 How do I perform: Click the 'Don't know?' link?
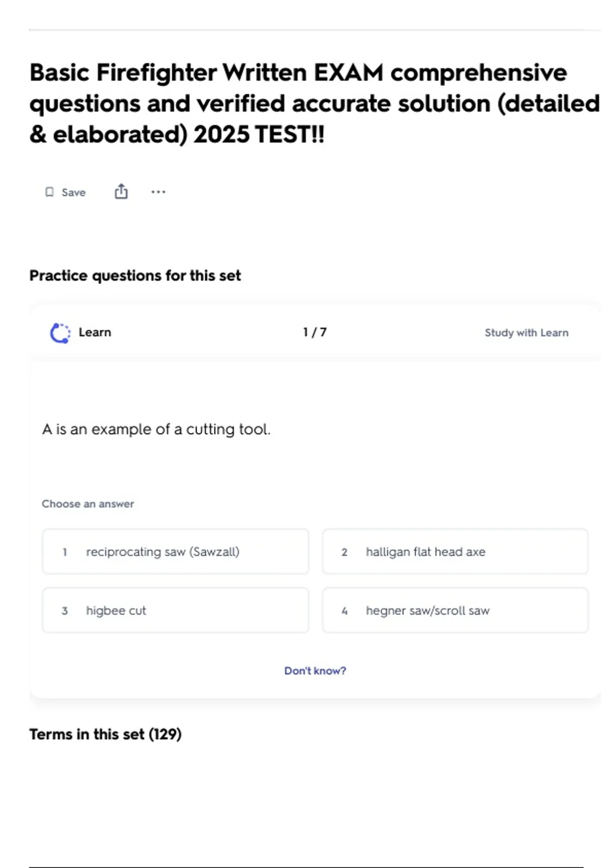[315, 671]
